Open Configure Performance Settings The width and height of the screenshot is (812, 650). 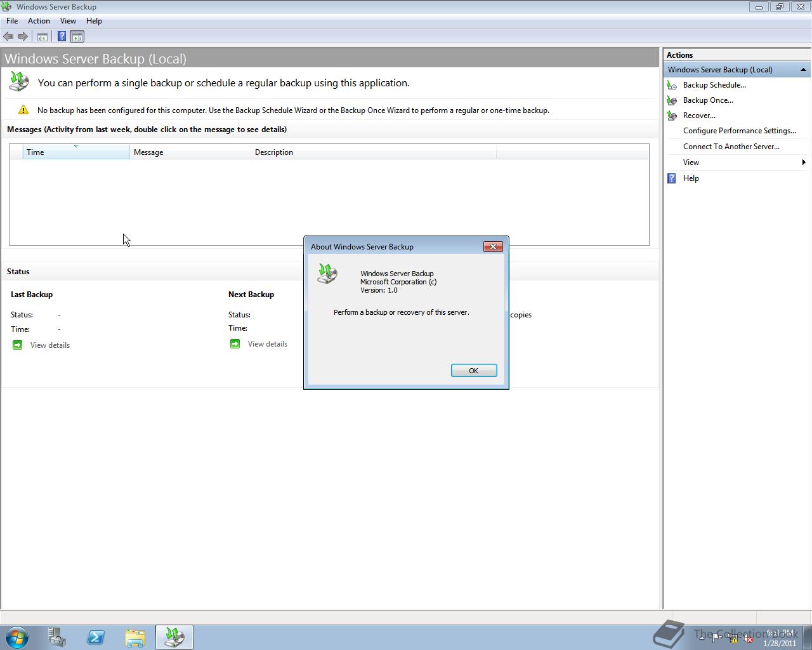[740, 131]
